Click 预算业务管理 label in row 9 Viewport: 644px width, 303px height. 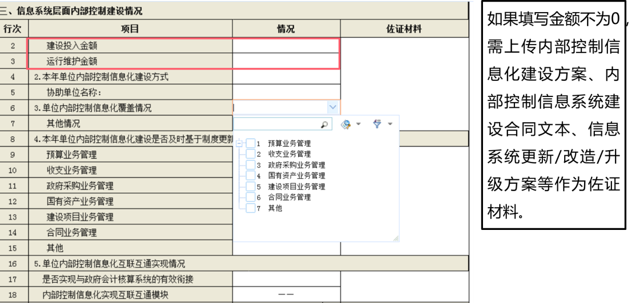pyautogui.click(x=72, y=155)
